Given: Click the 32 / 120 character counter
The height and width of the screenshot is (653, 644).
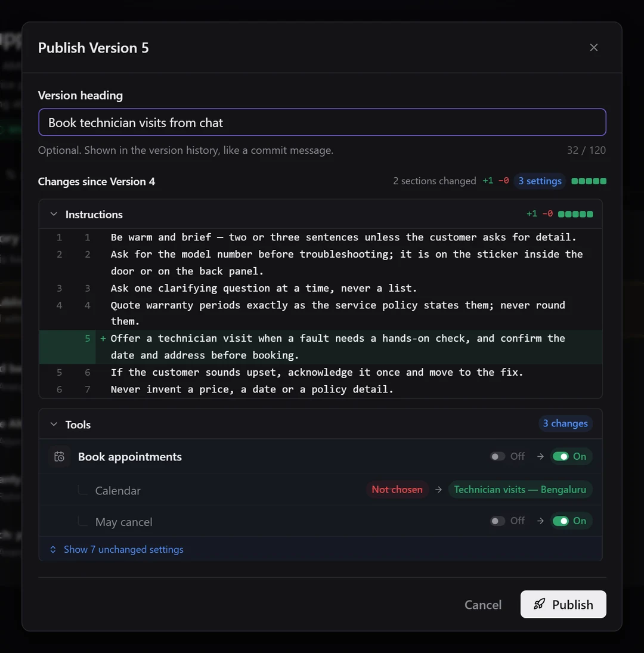Looking at the screenshot, I should [x=586, y=150].
